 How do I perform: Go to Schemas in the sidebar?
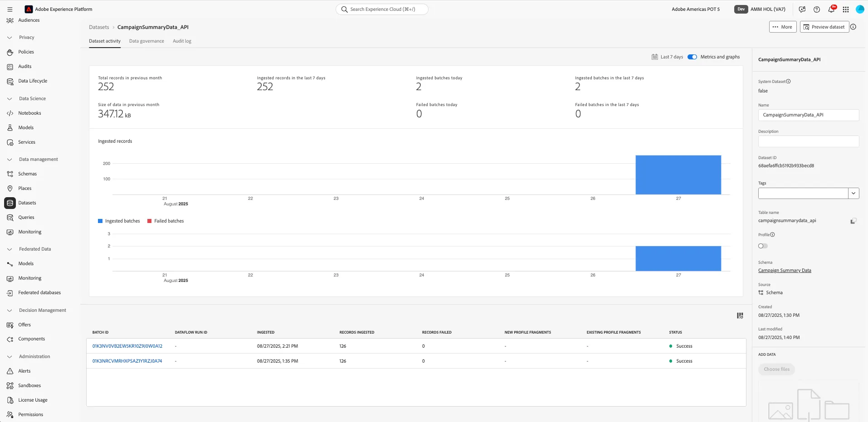pos(27,174)
